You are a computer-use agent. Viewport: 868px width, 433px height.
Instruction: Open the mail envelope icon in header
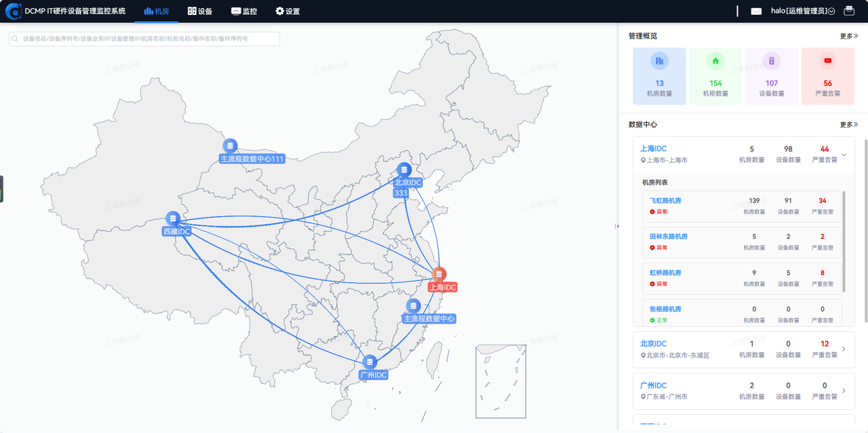[x=756, y=11]
